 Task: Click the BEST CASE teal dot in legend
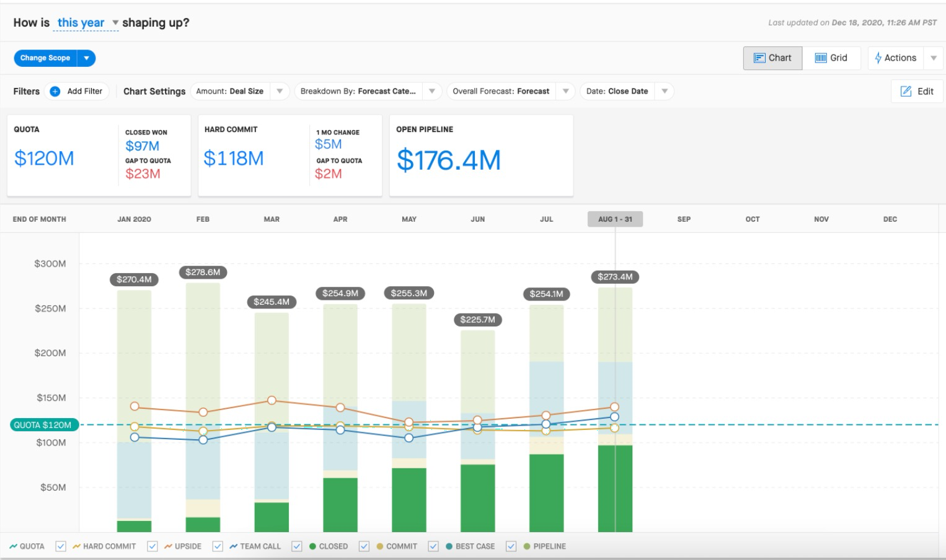449,546
